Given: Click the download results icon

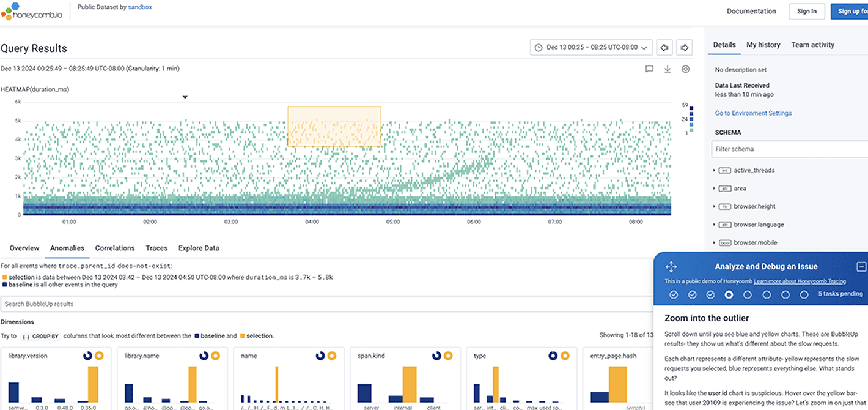Looking at the screenshot, I should (668, 69).
